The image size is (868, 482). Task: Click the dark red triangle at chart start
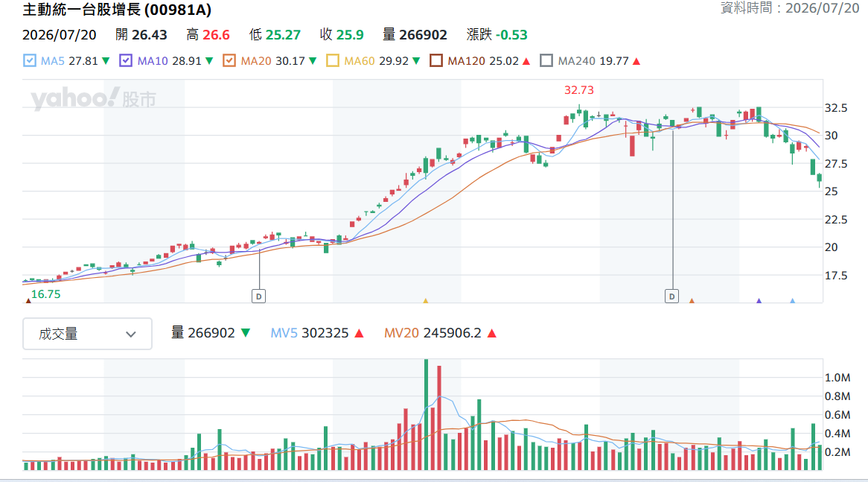pyautogui.click(x=28, y=301)
